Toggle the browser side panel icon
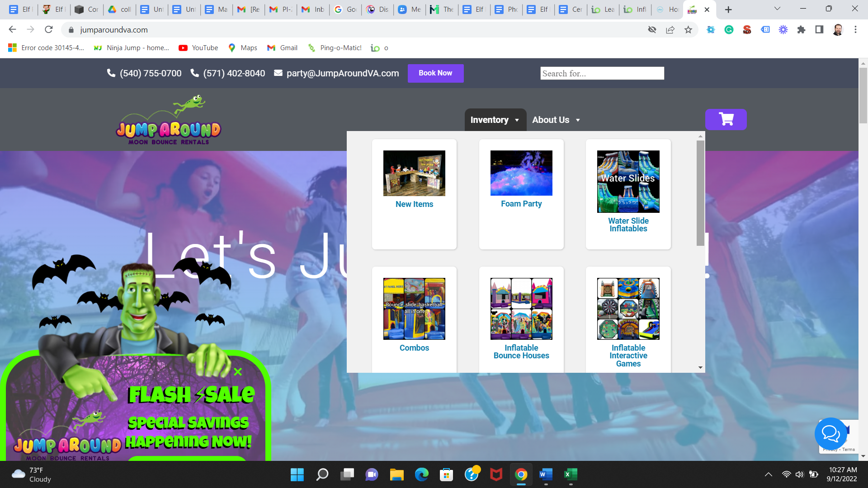 [819, 30]
